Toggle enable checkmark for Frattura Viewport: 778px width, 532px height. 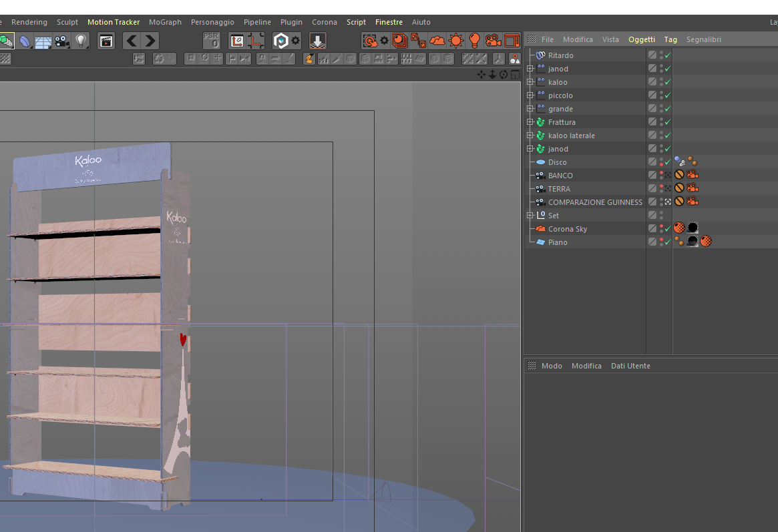668,122
